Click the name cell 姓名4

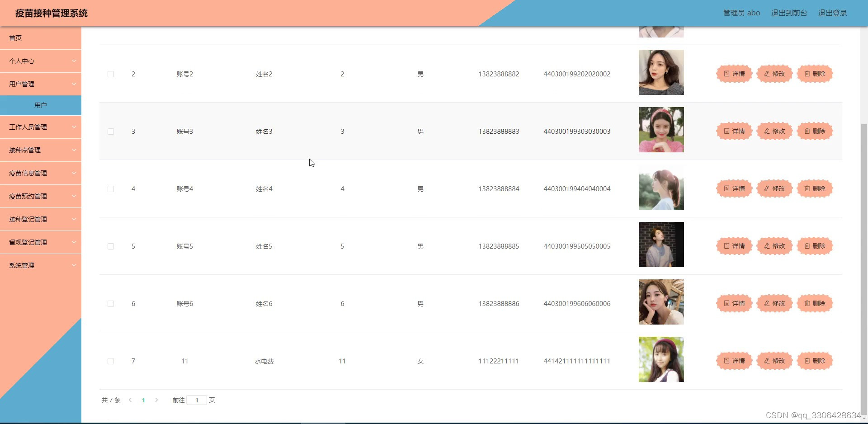[x=264, y=189]
